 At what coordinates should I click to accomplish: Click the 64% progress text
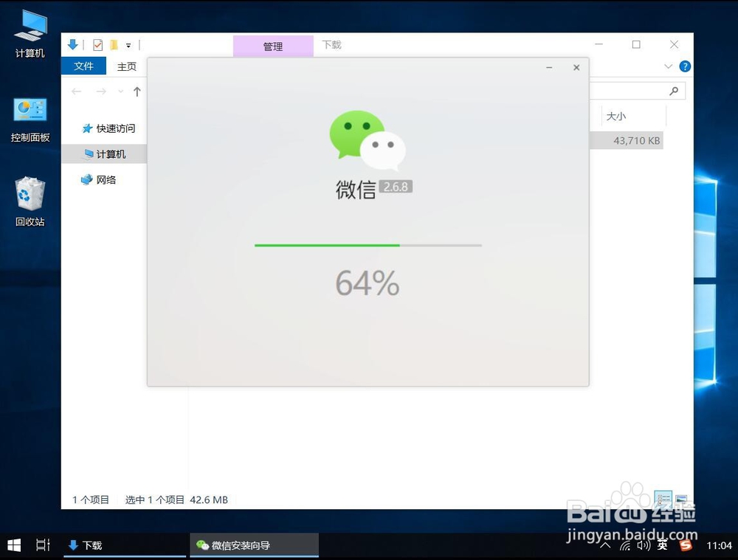point(367,283)
